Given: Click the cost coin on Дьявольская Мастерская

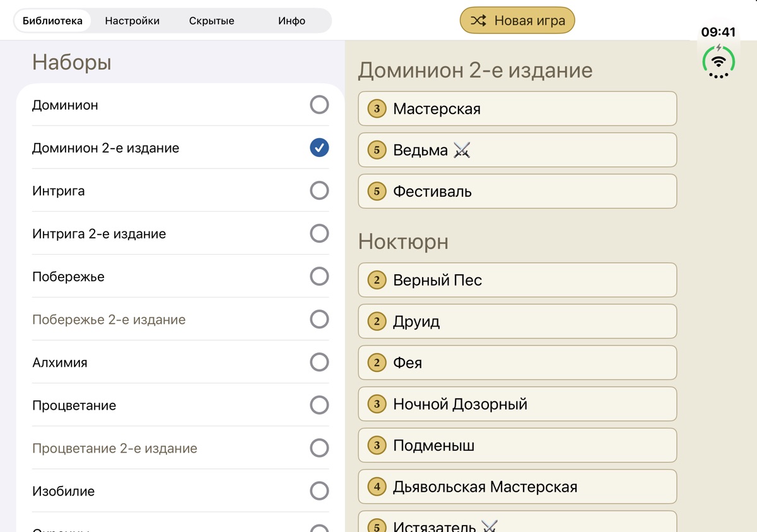Looking at the screenshot, I should tap(377, 487).
